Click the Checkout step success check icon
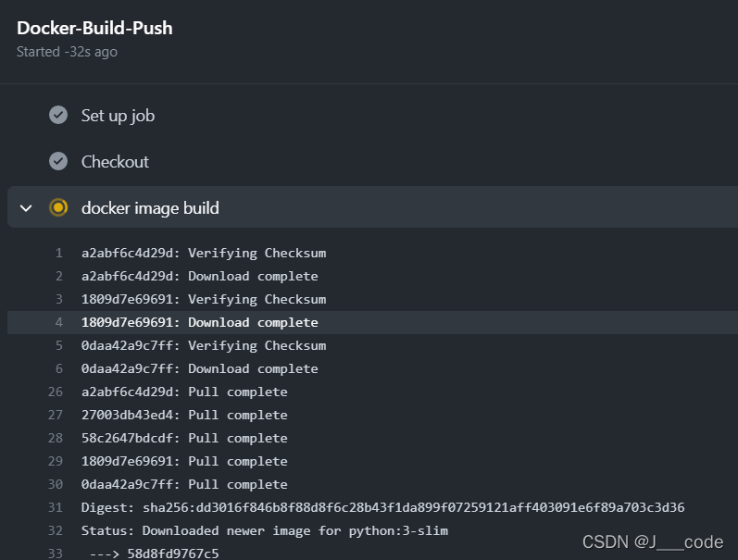 [x=58, y=161]
